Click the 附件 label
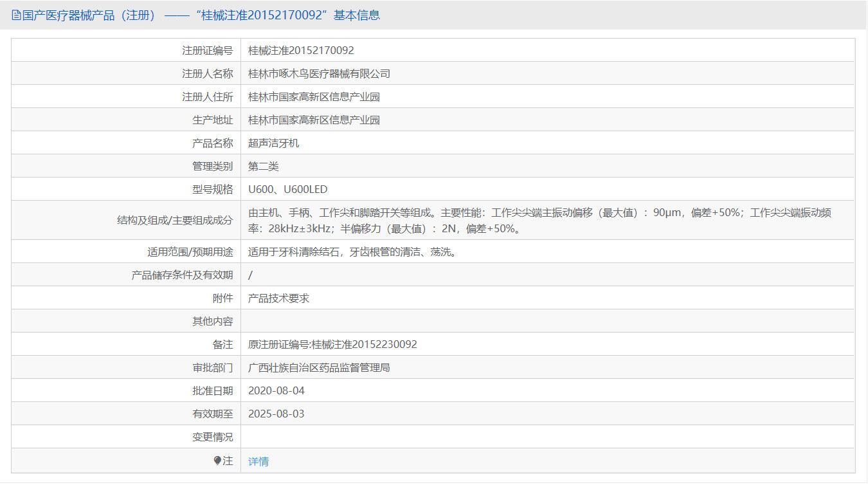868x485 pixels. tap(222, 298)
